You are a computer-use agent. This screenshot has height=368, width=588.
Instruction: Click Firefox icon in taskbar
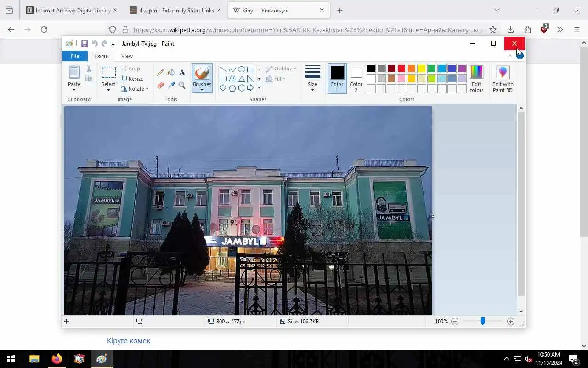[x=57, y=359]
